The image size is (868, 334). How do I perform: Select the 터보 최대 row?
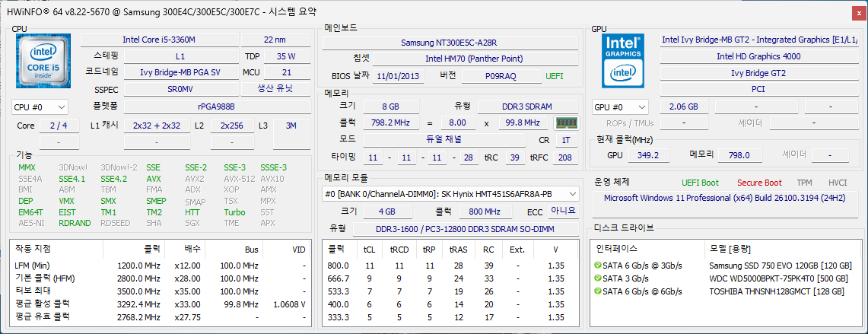click(160, 291)
